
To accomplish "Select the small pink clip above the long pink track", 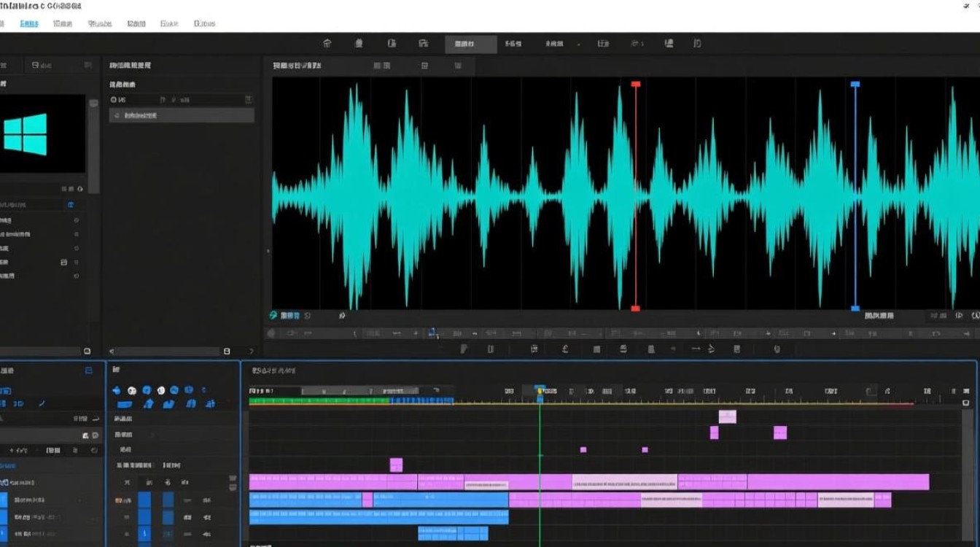I will coord(396,465).
